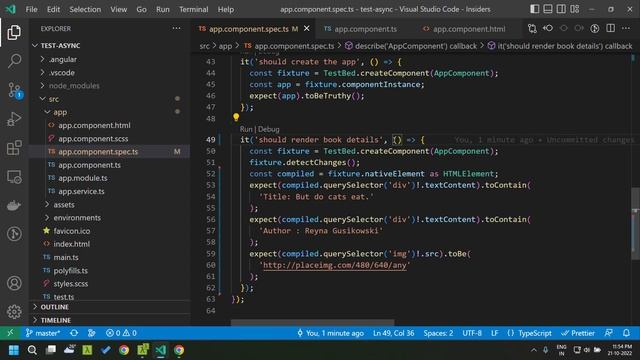The image size is (640, 360).
Task: Change Spaces: 2 indentation setting
Action: coord(438,333)
